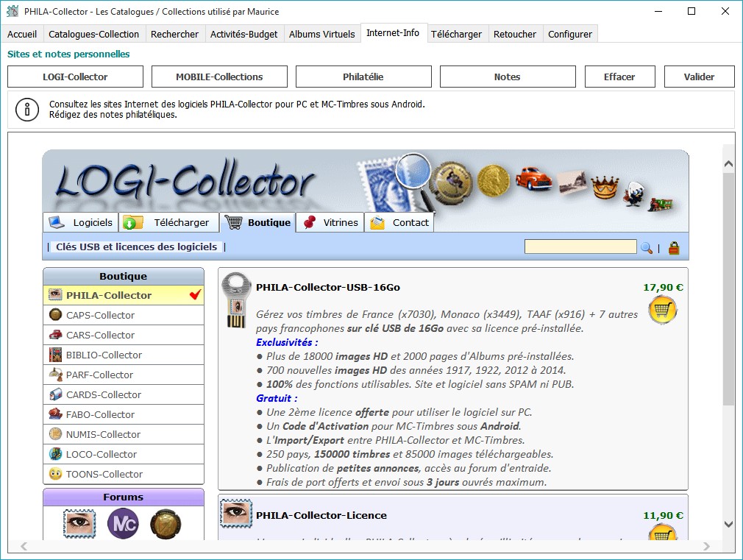The image size is (743, 560).
Task: Add PHILA-Collector-USB-16Go to cart
Action: (662, 310)
